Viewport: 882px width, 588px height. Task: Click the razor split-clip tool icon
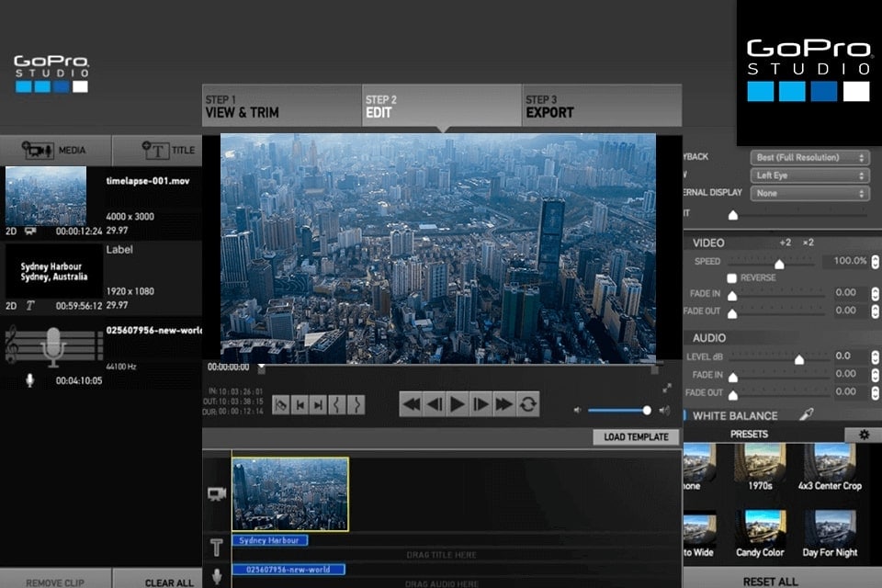click(281, 404)
